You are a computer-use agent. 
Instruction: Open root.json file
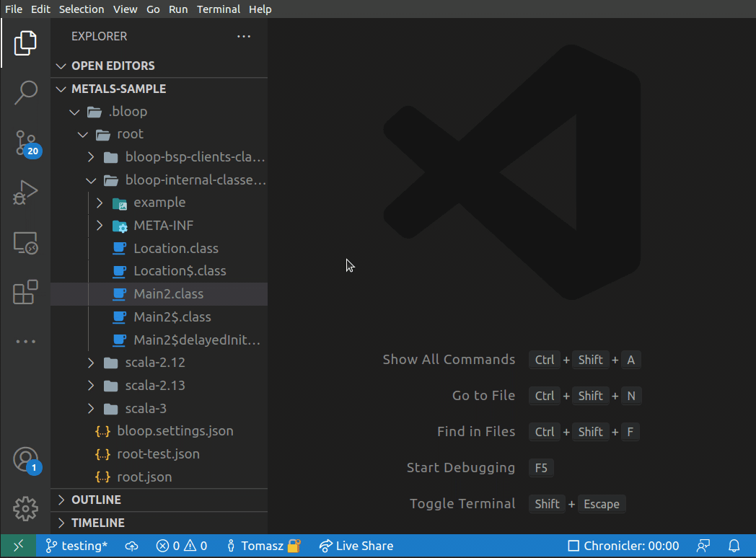[159, 477]
